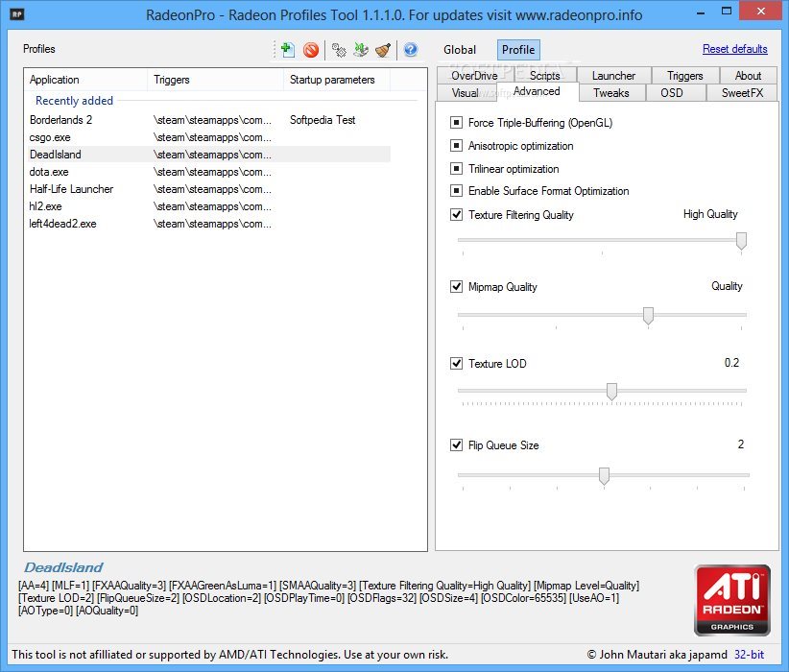Click the Recently added group header
This screenshot has width=789, height=672.
(74, 101)
